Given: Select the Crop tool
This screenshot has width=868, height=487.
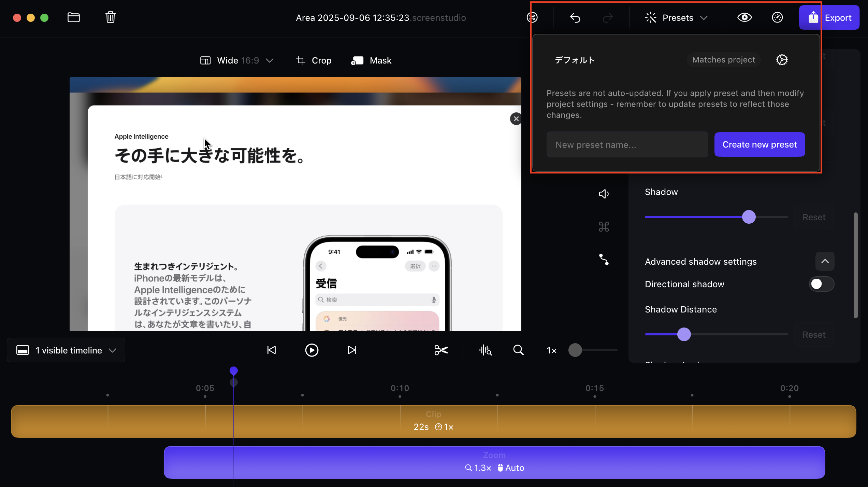Looking at the screenshot, I should (314, 60).
